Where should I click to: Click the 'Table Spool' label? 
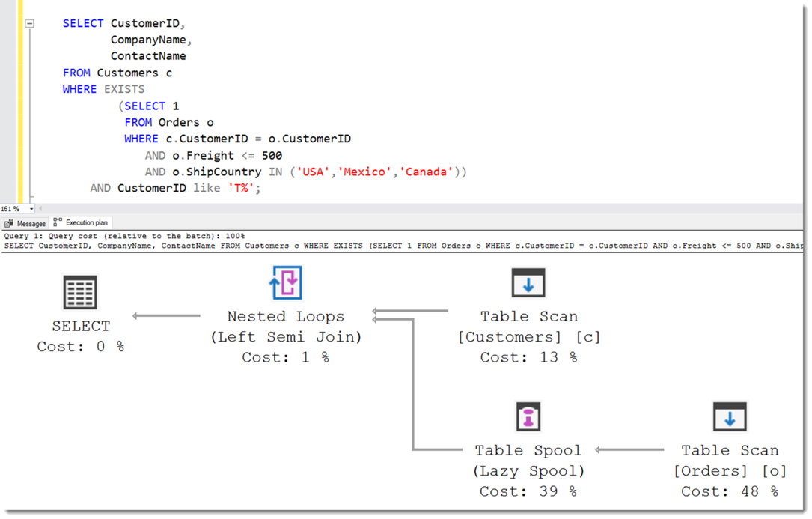(x=528, y=451)
